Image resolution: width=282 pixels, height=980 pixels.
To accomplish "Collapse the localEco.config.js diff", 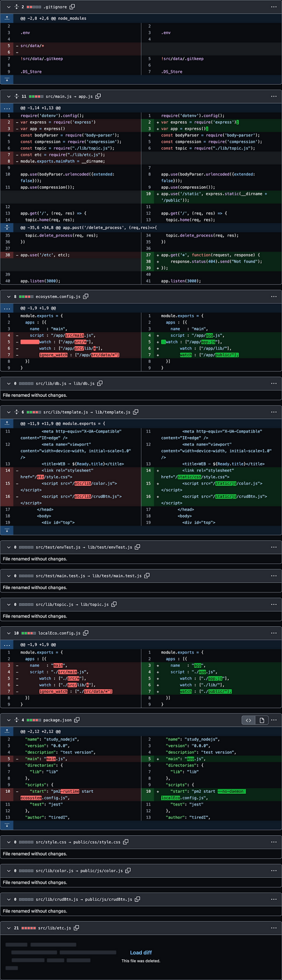I will (8, 633).
